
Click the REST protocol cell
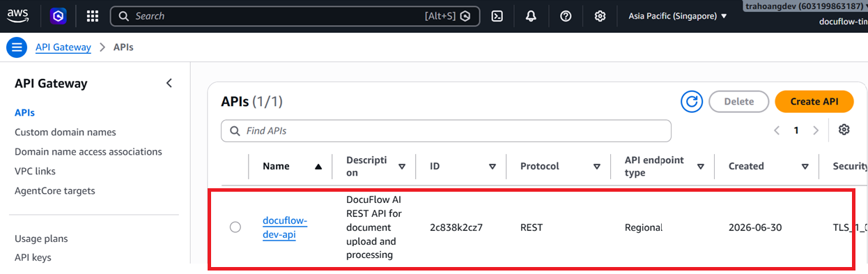coord(532,227)
